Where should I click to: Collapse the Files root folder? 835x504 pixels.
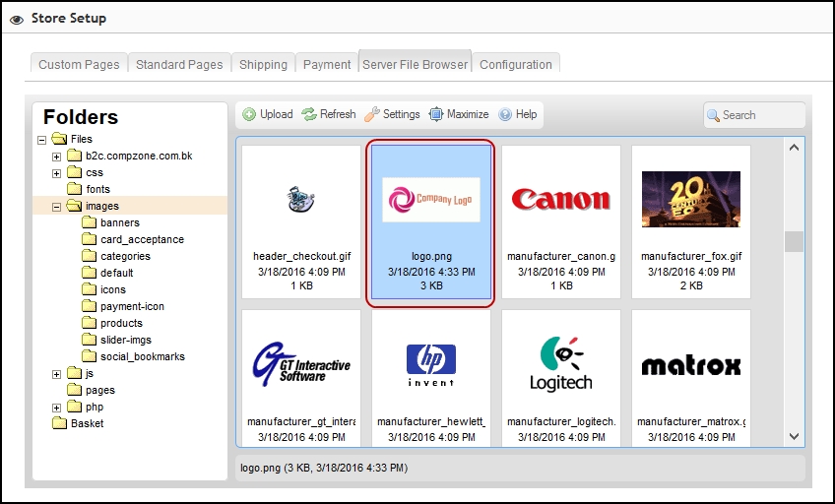(x=41, y=140)
